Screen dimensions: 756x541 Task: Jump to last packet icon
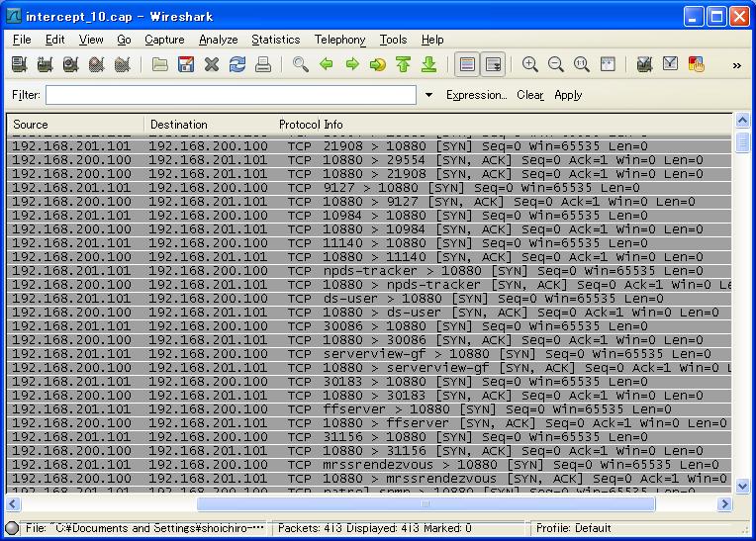pos(428,64)
